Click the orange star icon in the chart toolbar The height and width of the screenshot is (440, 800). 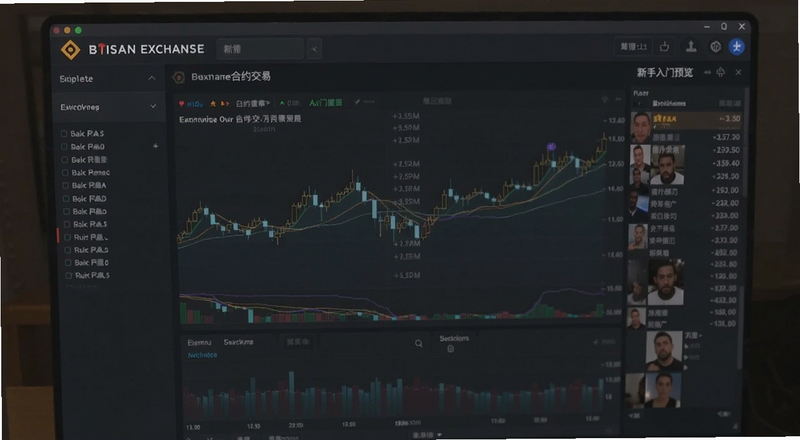click(213, 104)
